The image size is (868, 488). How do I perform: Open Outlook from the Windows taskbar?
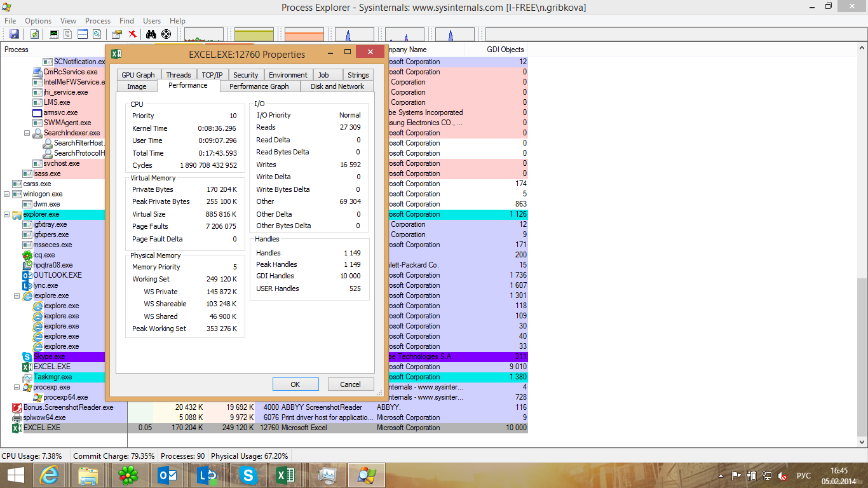(x=168, y=475)
